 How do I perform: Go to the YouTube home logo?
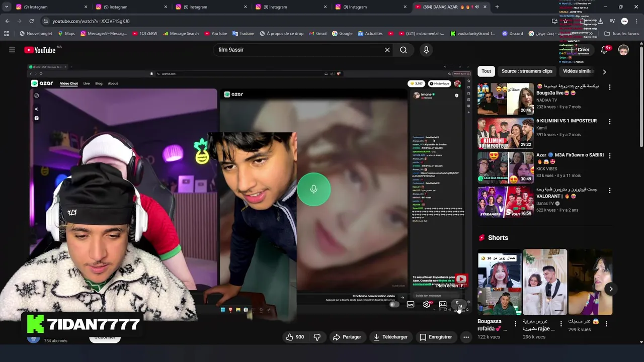tap(40, 50)
